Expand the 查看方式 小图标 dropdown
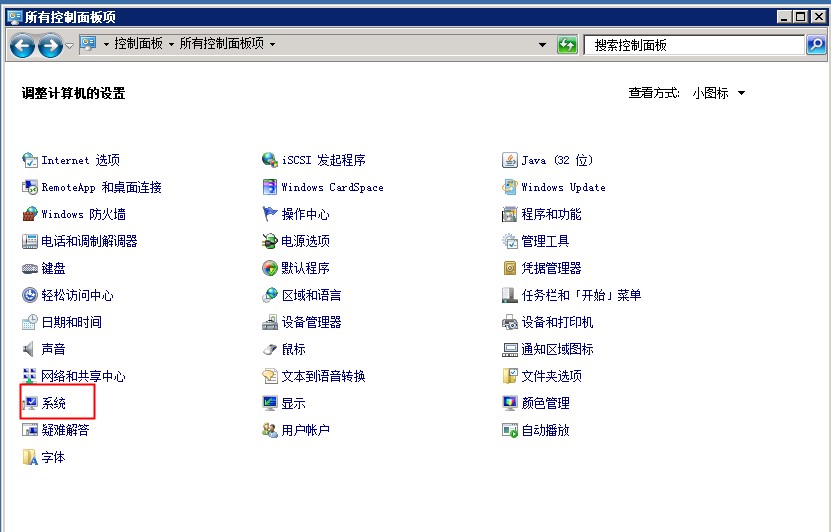Viewport: 831px width, 532px height. 741,93
